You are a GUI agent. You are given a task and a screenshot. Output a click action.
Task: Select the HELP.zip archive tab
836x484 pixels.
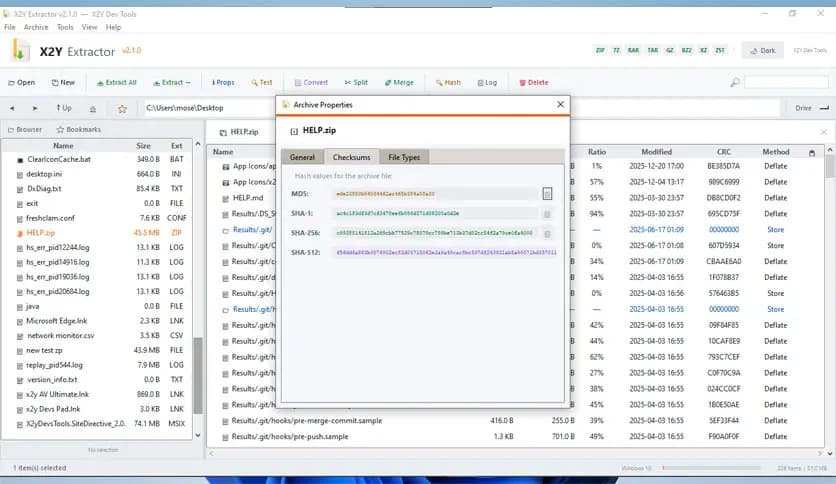click(239, 132)
